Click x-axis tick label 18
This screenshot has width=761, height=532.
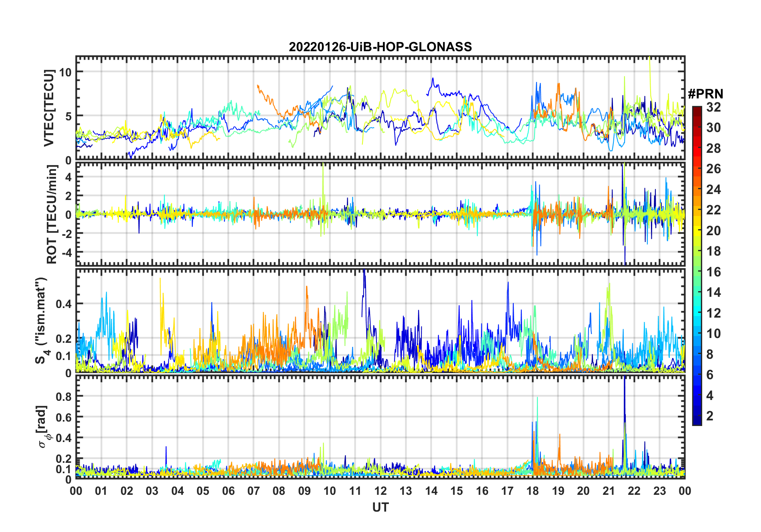(x=533, y=491)
